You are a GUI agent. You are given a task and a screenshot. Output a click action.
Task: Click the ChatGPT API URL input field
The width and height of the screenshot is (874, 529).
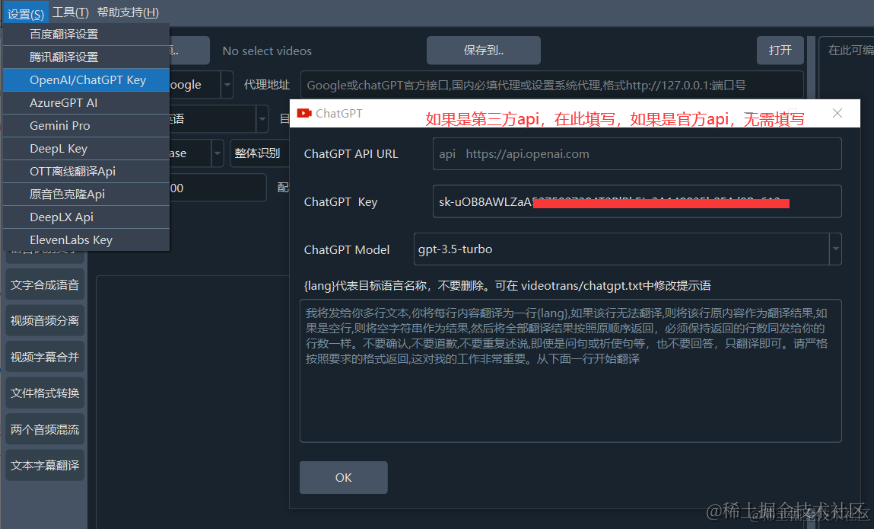637,153
